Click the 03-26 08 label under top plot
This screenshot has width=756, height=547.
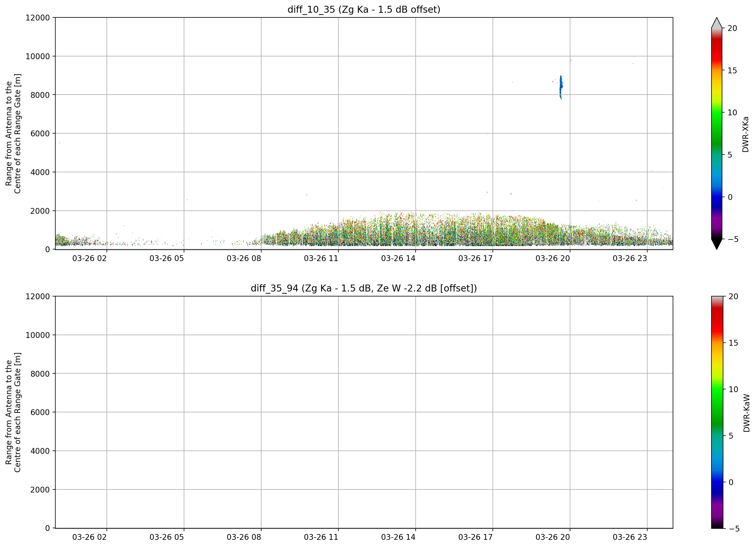coord(244,259)
